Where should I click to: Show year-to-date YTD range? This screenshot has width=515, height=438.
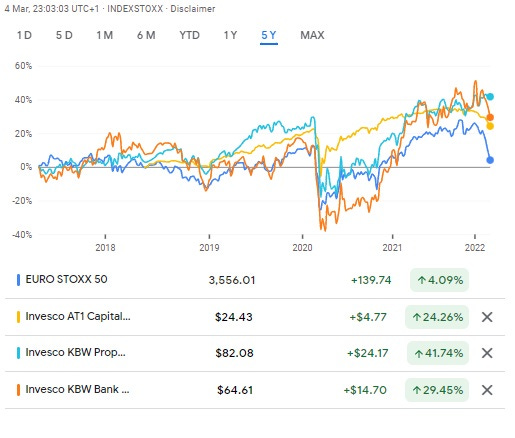pos(189,35)
